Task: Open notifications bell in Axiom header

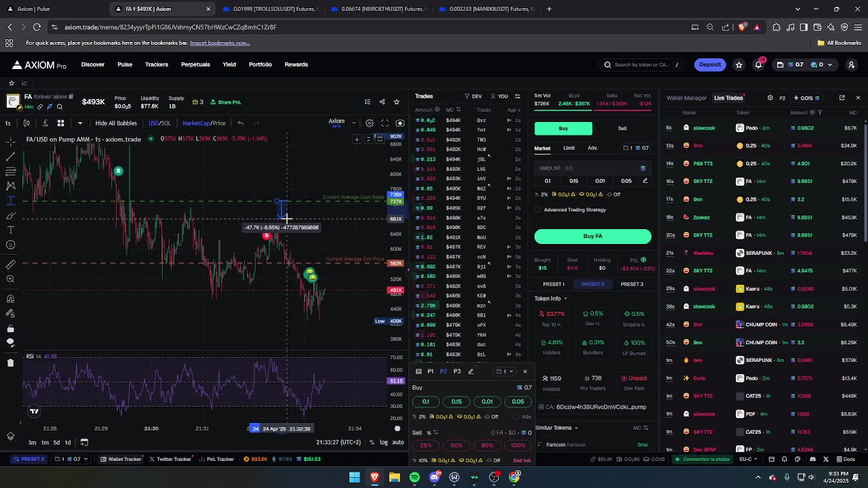Action: coord(759,65)
